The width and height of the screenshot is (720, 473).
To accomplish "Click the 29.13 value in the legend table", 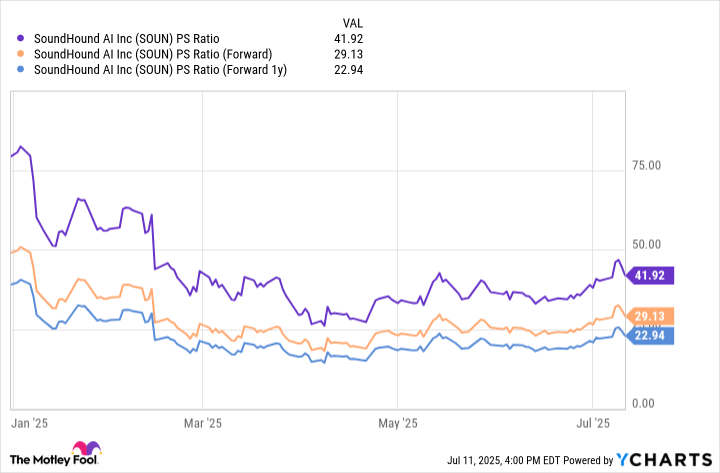I will tap(349, 54).
